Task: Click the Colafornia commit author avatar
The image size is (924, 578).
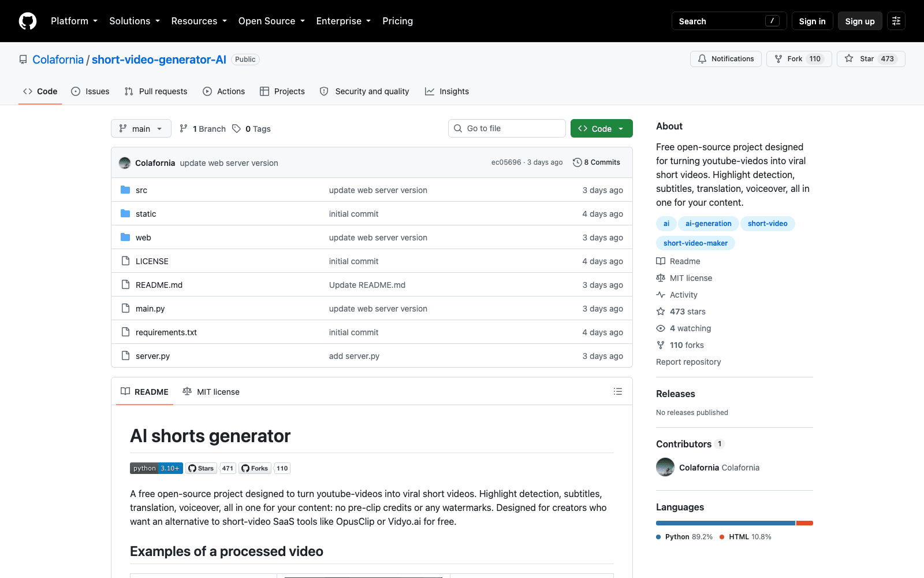Action: (x=125, y=163)
